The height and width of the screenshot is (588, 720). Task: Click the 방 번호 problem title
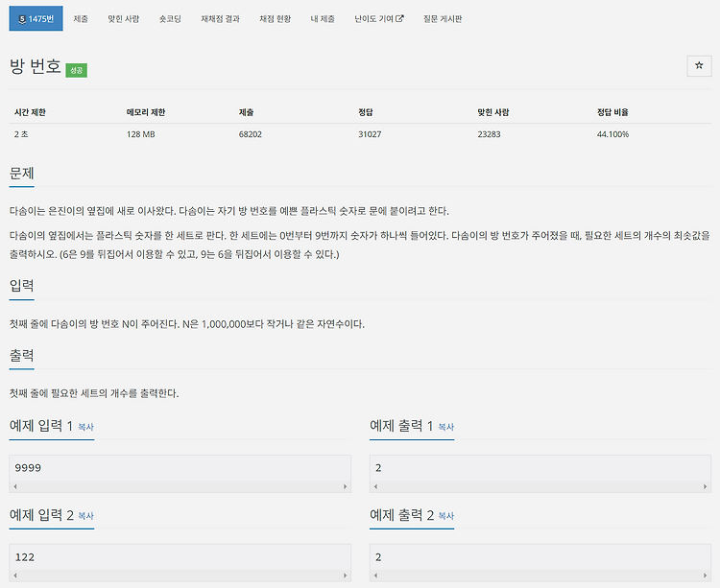(36, 66)
